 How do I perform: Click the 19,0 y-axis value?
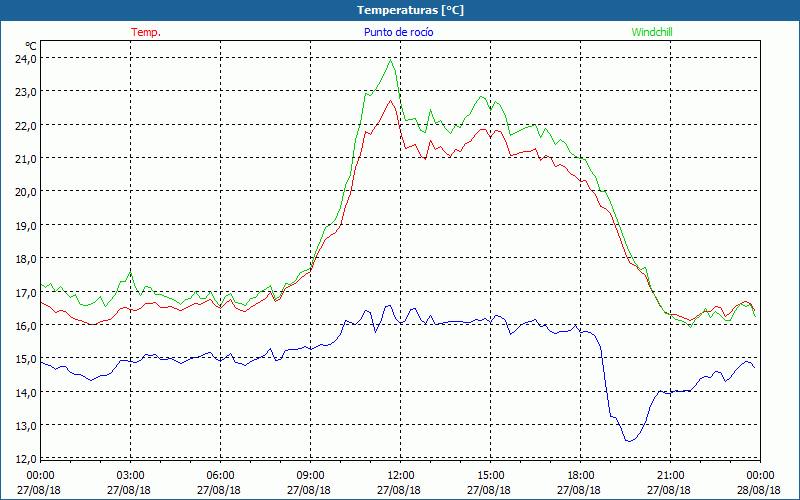tap(26, 226)
